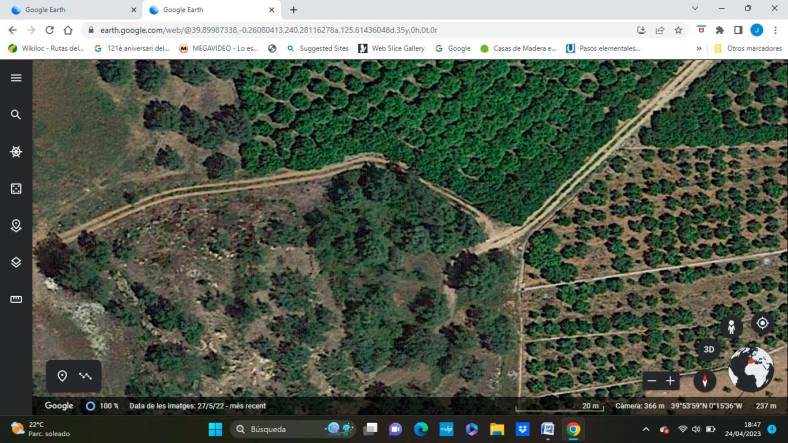Viewport: 788px width, 443px height.
Task: Open Map Style layers icon
Action: [x=16, y=263]
